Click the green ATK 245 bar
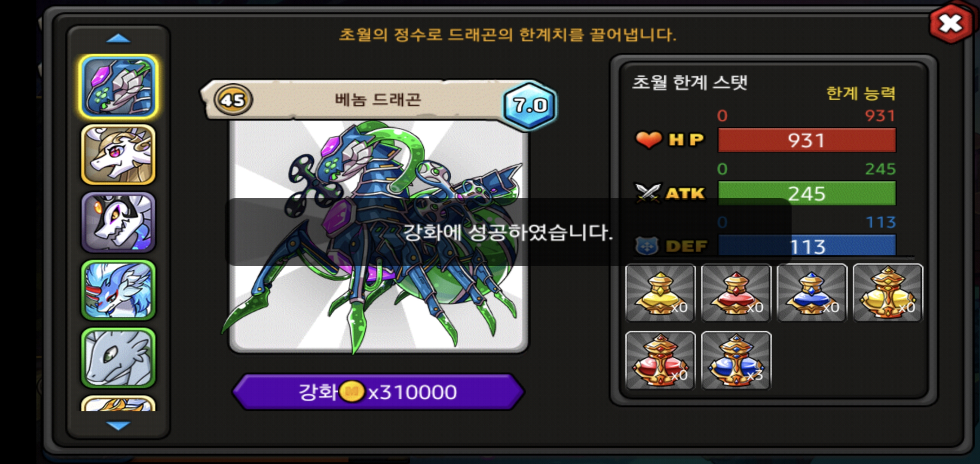 pos(807,194)
